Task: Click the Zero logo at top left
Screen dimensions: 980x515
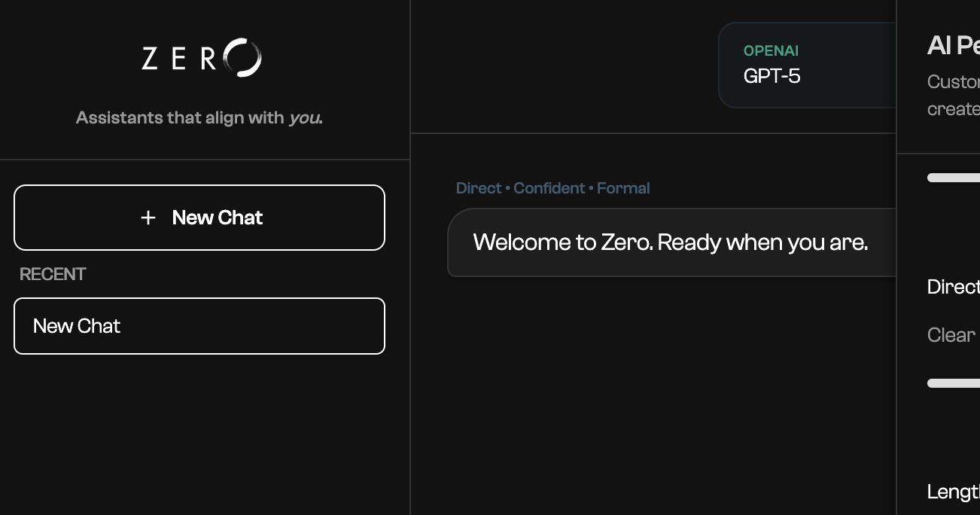Action: [199, 57]
